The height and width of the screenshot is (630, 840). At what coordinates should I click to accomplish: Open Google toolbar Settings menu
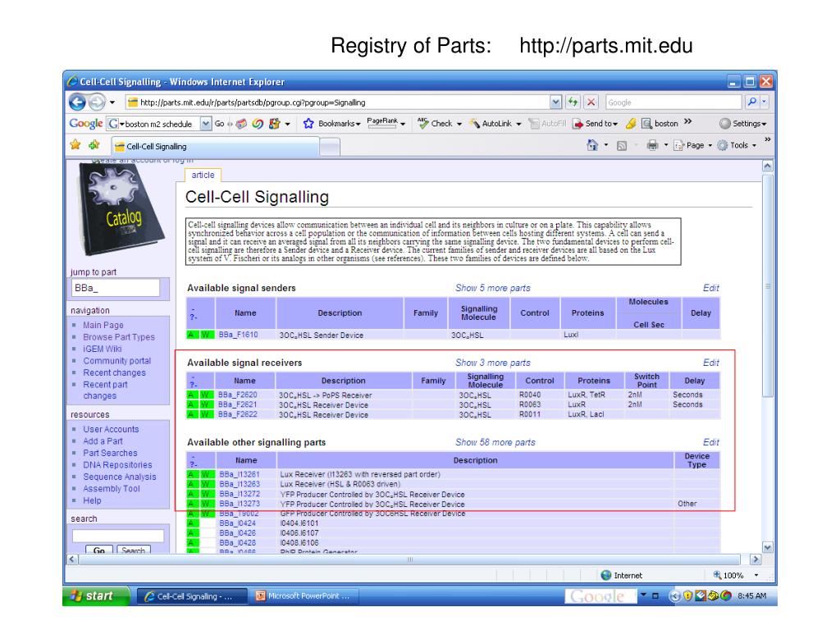pyautogui.click(x=743, y=124)
